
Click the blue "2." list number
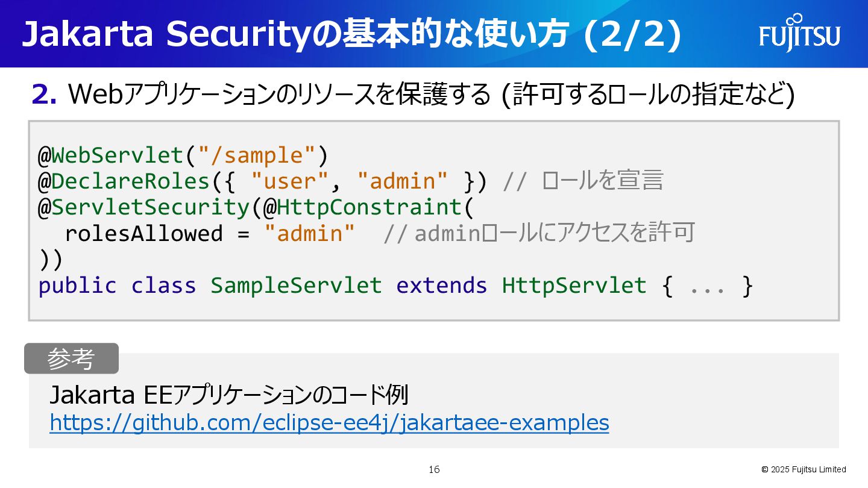44,95
